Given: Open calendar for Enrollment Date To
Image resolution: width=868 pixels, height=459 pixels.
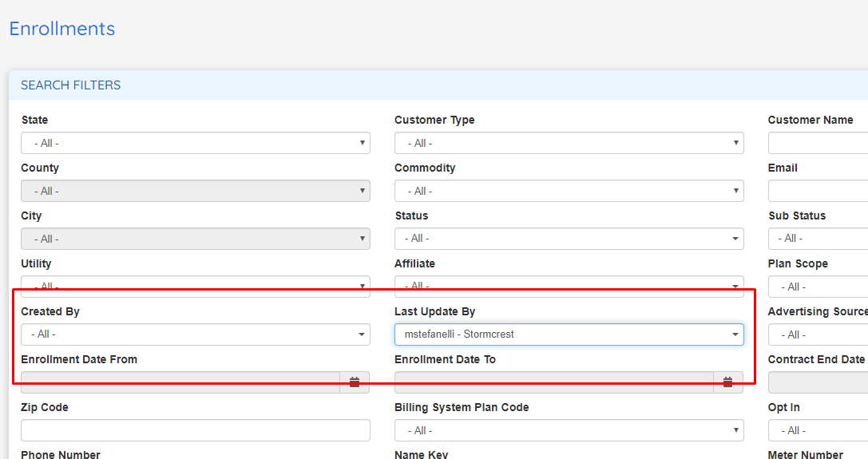Looking at the screenshot, I should click(728, 382).
